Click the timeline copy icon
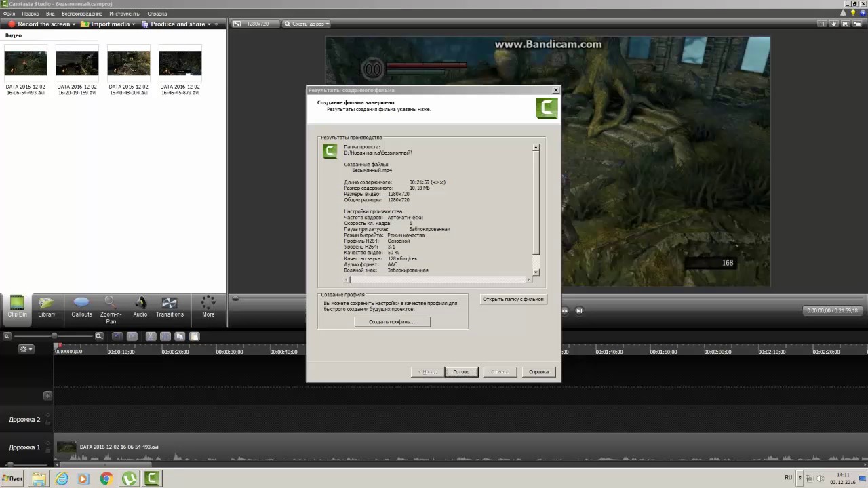868x488 pixels. [x=180, y=336]
